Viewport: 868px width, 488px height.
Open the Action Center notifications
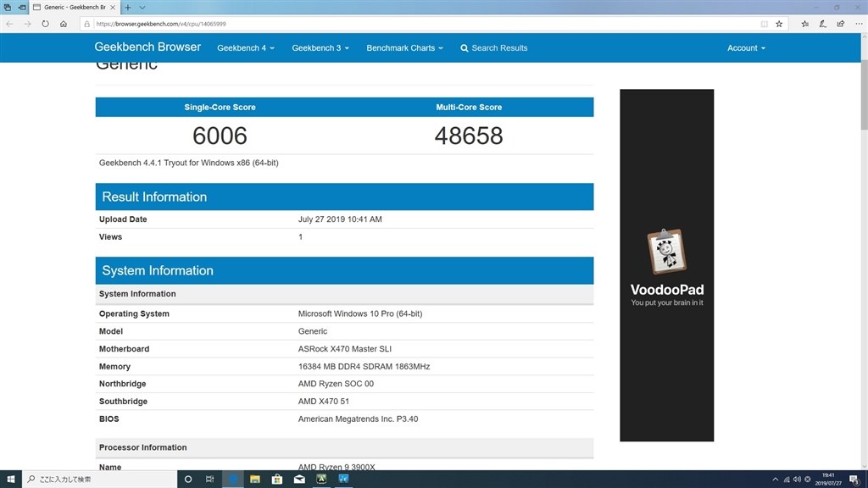coord(854,480)
